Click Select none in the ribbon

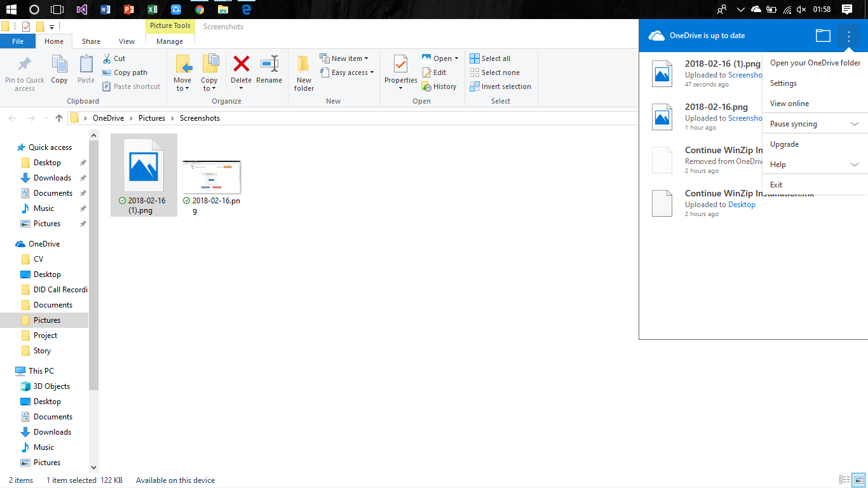click(x=494, y=72)
